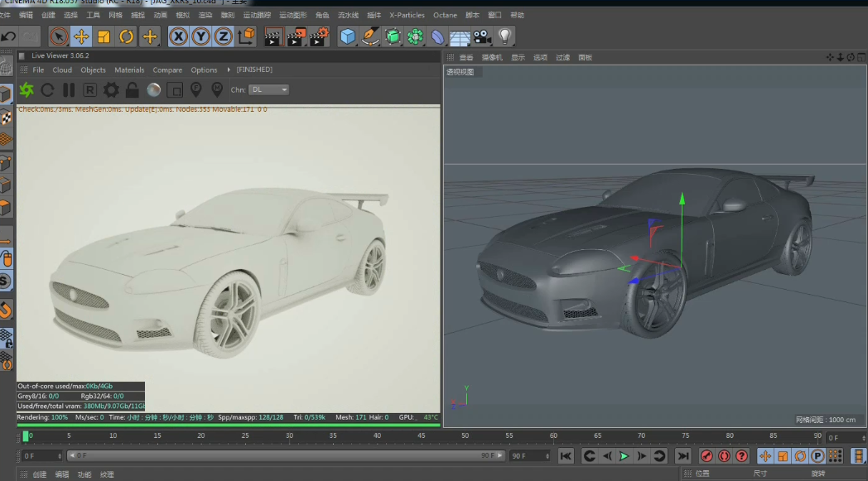
Task: Click the go to end frame button
Action: (x=682, y=456)
